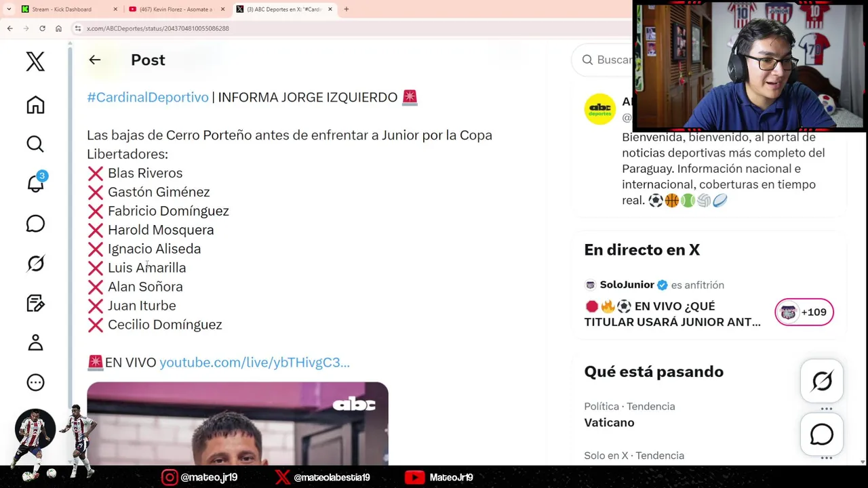Select text 'Blas Riveros'
This screenshot has height=488, width=868.
coord(145,173)
